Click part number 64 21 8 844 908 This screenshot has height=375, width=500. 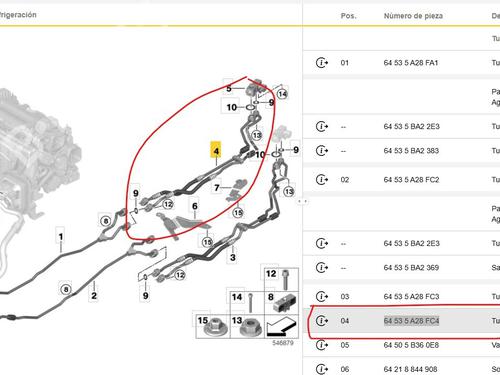[410, 369]
